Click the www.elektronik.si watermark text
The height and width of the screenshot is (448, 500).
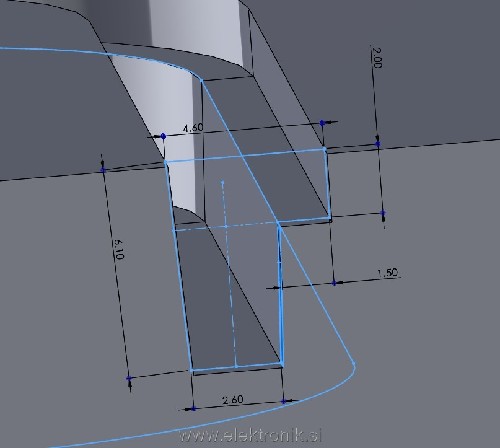[250, 435]
